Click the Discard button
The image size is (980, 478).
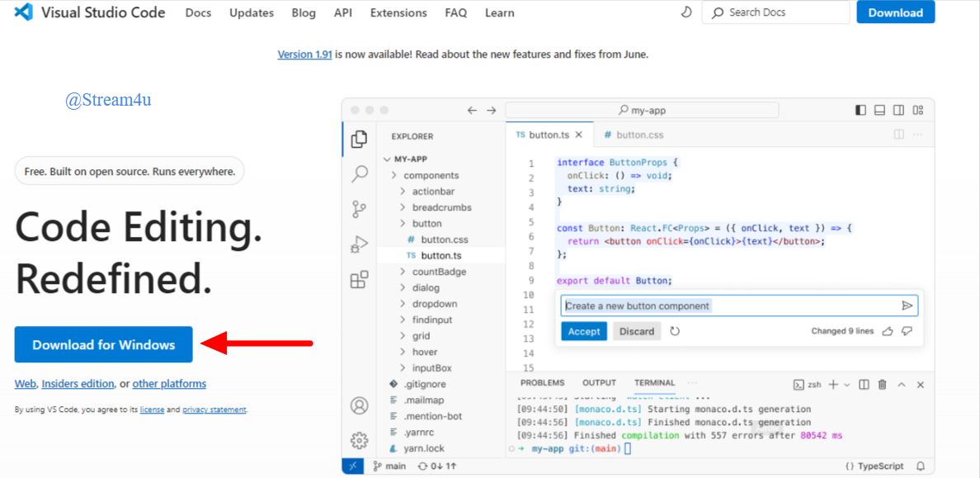[x=637, y=332]
